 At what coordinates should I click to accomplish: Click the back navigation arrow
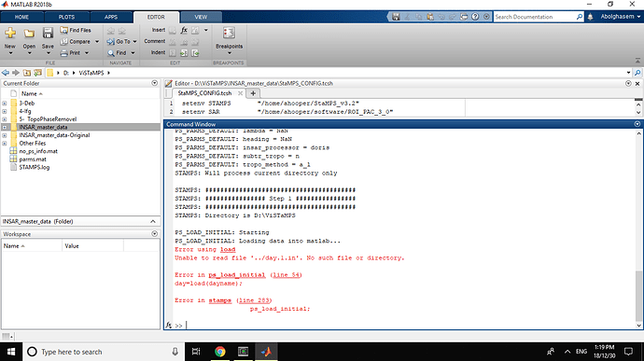point(6,73)
